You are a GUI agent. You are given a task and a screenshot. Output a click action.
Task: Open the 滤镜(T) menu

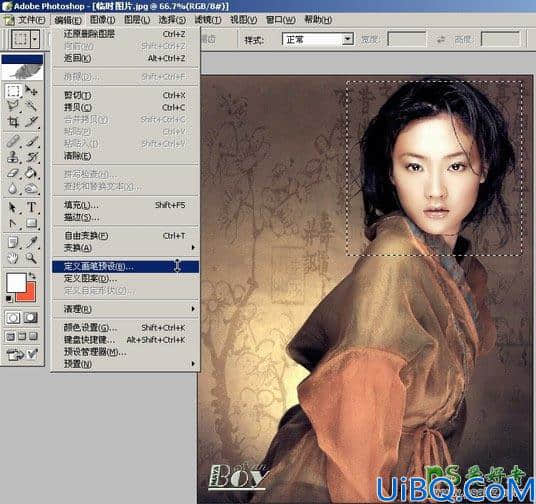(207, 20)
